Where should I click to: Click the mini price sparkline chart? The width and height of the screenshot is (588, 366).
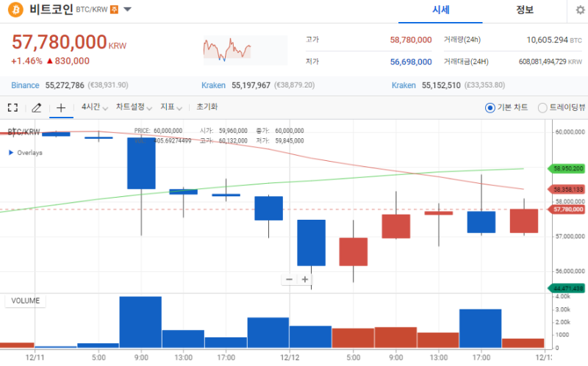[x=245, y=51]
